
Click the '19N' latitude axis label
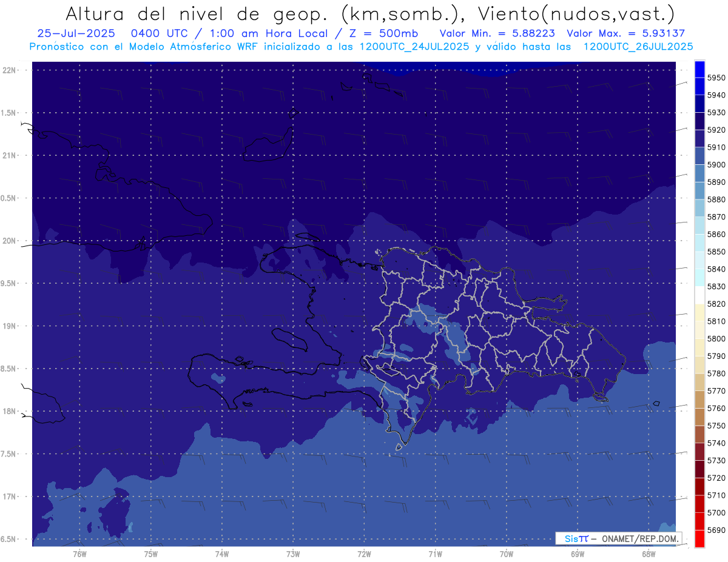(x=10, y=326)
